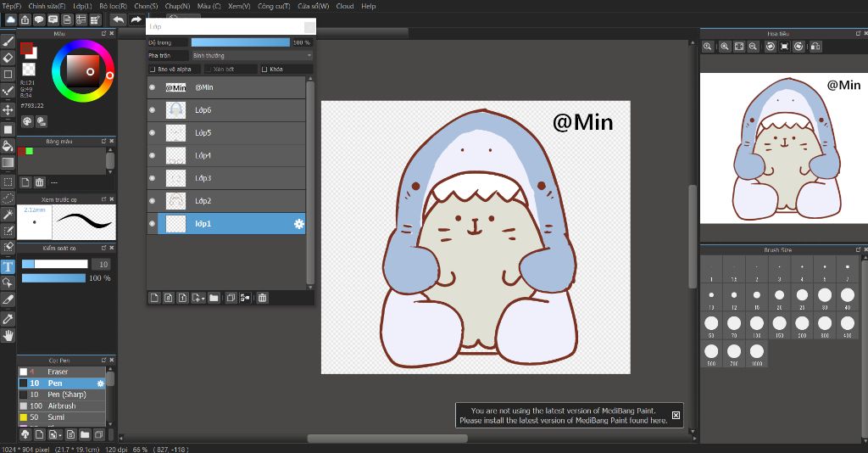
Task: Click the Redo arrow in the top toolbar
Action: point(136,20)
